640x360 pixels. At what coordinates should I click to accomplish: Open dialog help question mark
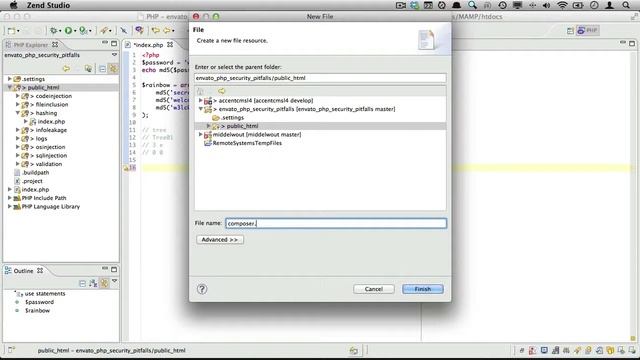click(202, 289)
